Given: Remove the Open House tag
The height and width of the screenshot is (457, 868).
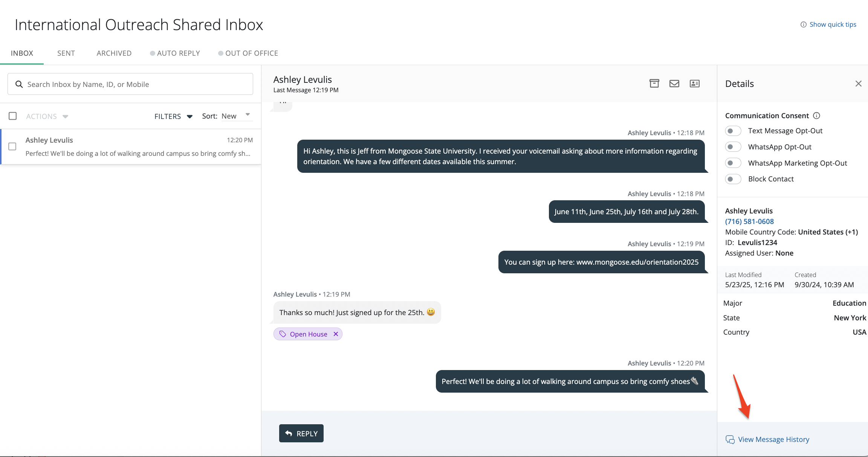Looking at the screenshot, I should [x=336, y=334].
